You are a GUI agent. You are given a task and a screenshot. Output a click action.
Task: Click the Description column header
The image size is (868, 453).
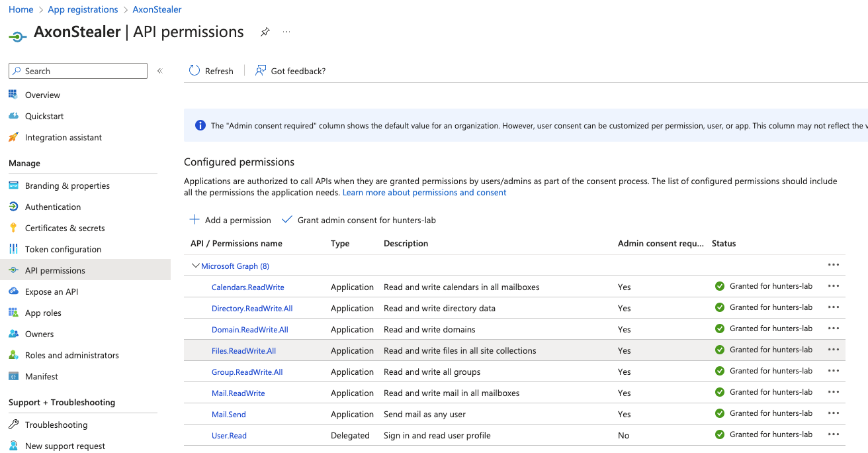[x=406, y=243]
